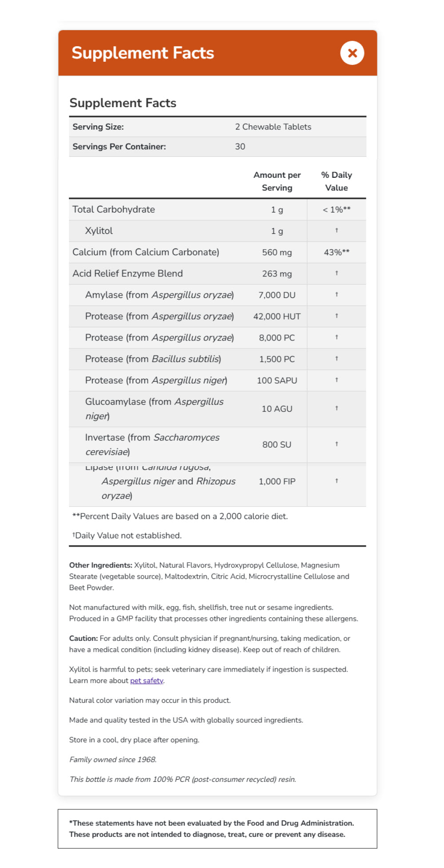This screenshot has width=444, height=868.
Task: Click the 43% daily value for Calcium
Action: [x=336, y=252]
